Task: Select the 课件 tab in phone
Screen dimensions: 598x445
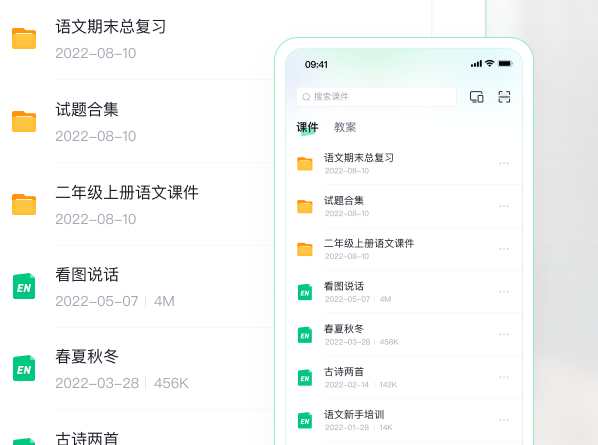Action: click(307, 127)
